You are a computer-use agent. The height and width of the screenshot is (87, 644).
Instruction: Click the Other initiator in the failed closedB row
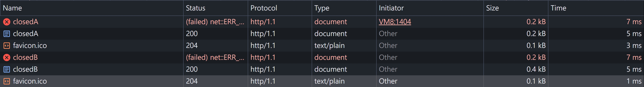[x=388, y=58]
